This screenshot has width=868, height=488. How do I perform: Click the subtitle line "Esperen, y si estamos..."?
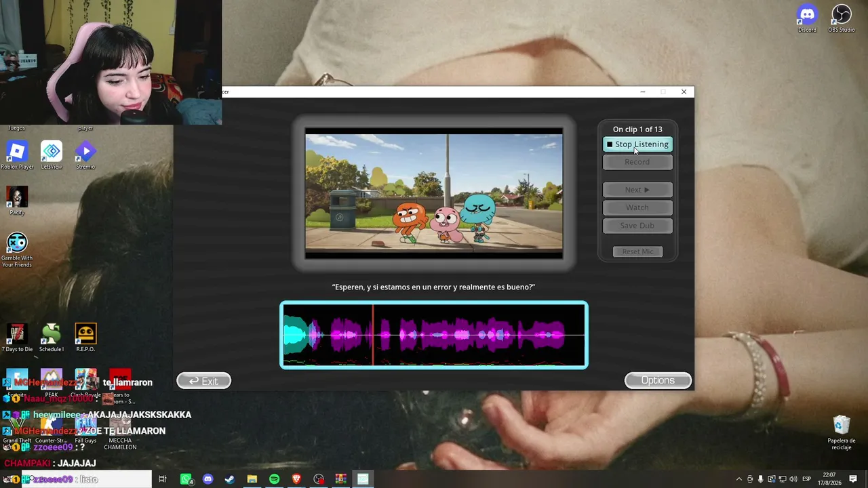click(433, 287)
